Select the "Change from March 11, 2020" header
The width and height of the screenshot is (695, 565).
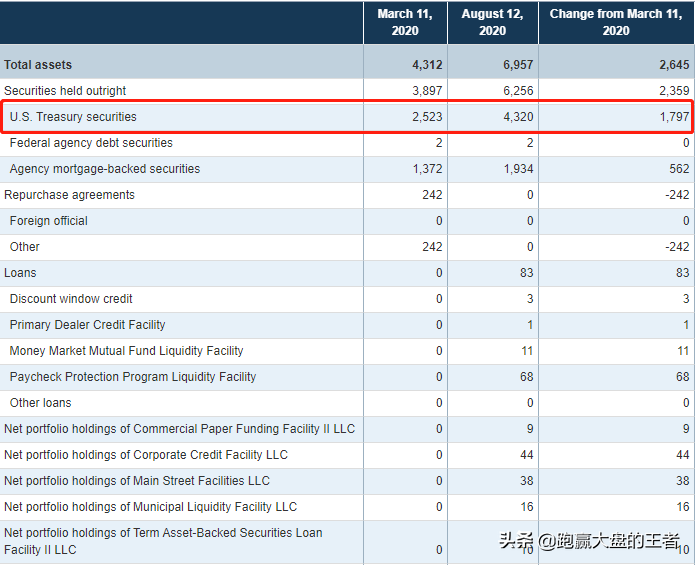[x=616, y=22]
